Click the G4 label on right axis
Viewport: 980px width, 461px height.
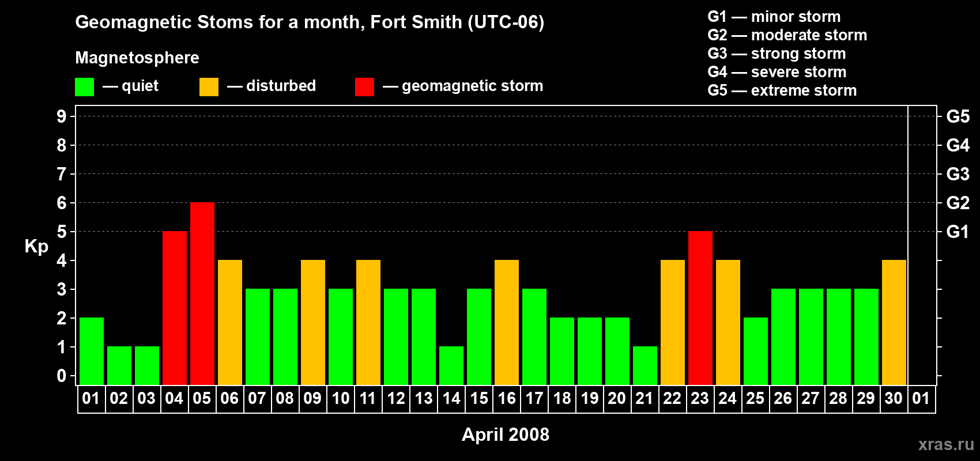[x=958, y=145]
